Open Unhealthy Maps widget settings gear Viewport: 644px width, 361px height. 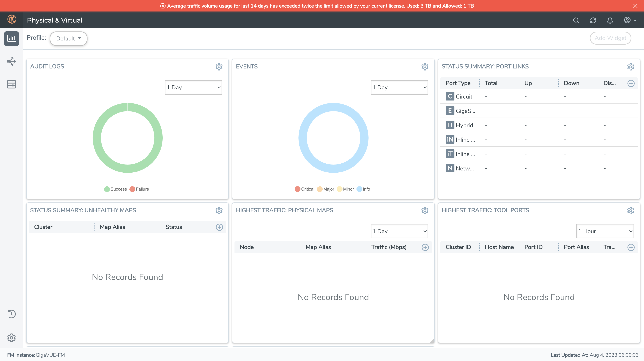pyautogui.click(x=219, y=211)
